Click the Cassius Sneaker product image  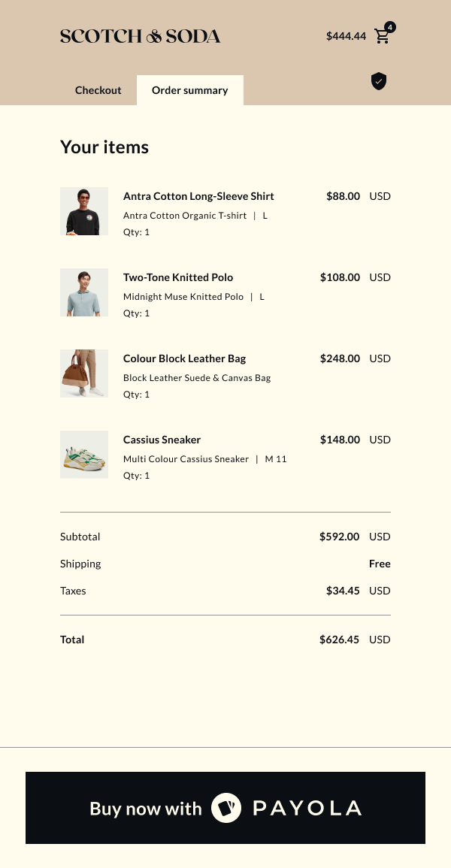(x=84, y=455)
